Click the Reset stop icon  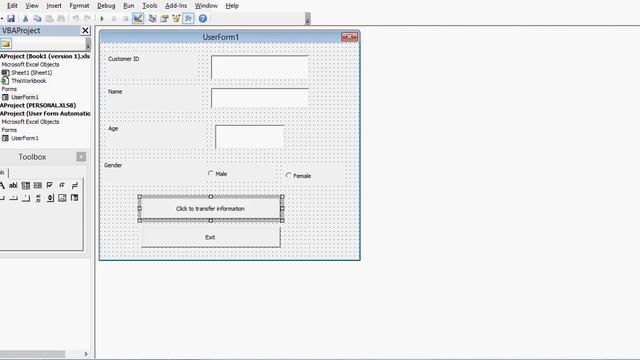(x=126, y=18)
